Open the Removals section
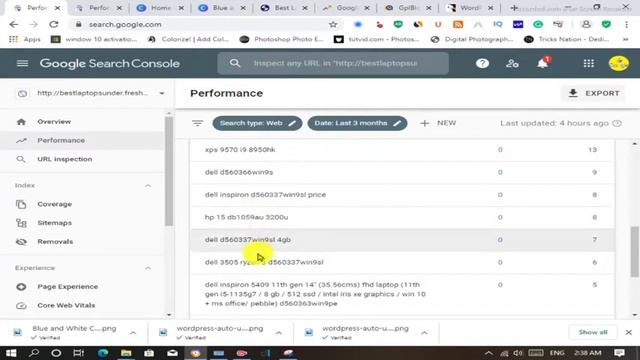The width and height of the screenshot is (640, 360). click(x=55, y=242)
